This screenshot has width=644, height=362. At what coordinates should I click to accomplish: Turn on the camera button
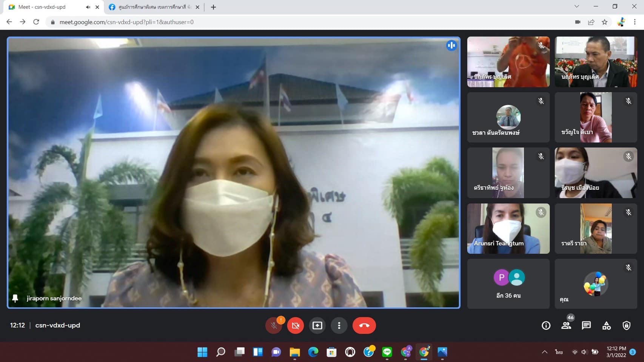pos(296,325)
